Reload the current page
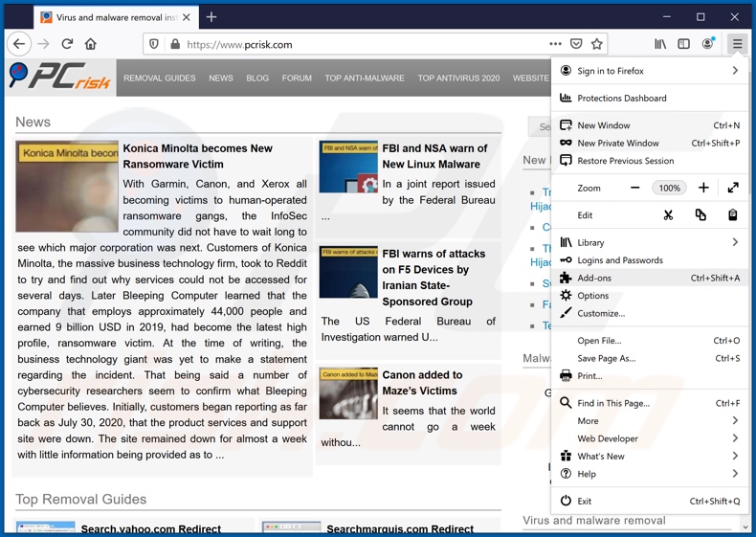The width and height of the screenshot is (756, 537). (67, 44)
